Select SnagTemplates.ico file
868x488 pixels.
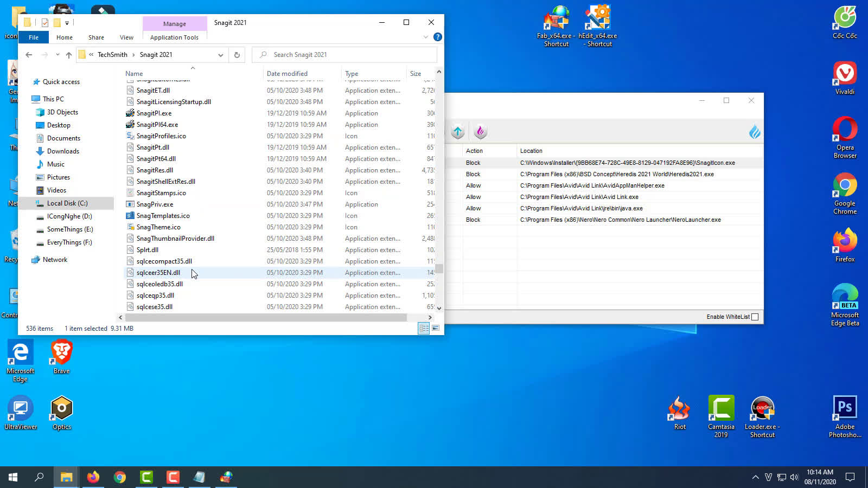[x=163, y=216]
